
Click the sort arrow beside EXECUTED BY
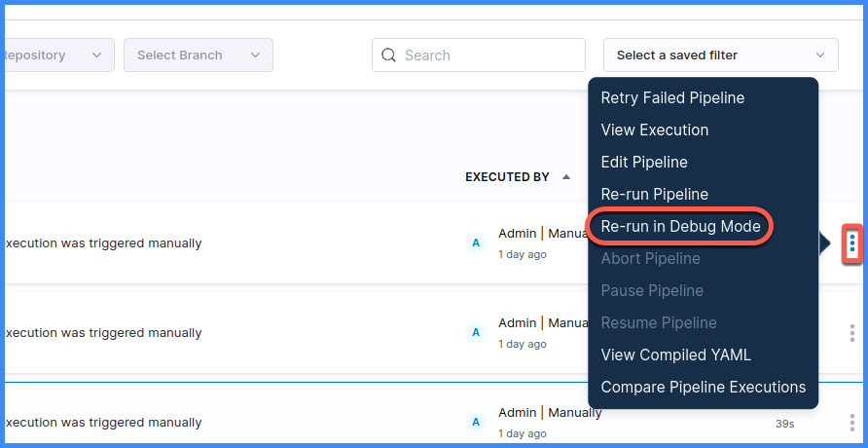[x=566, y=177]
